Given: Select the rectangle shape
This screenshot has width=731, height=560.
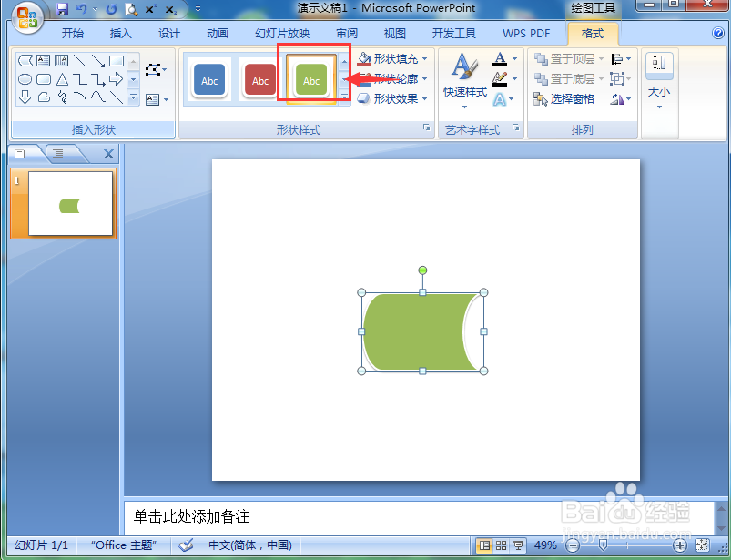Looking at the screenshot, I should [x=117, y=61].
